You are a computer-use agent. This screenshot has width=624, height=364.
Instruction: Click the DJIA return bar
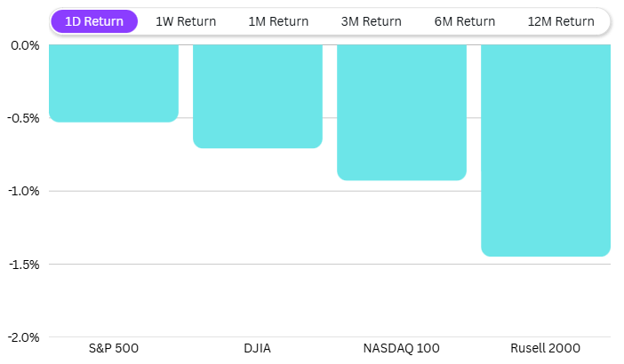(258, 96)
